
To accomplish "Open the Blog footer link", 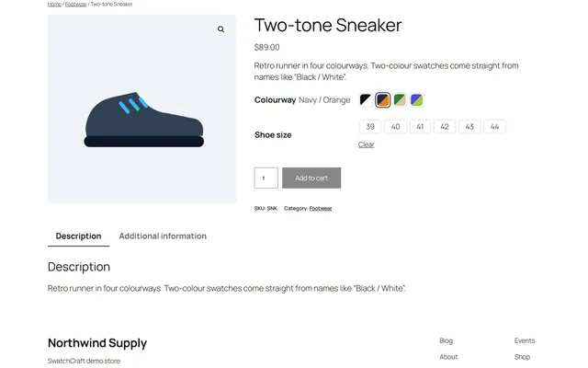I will coord(447,341).
